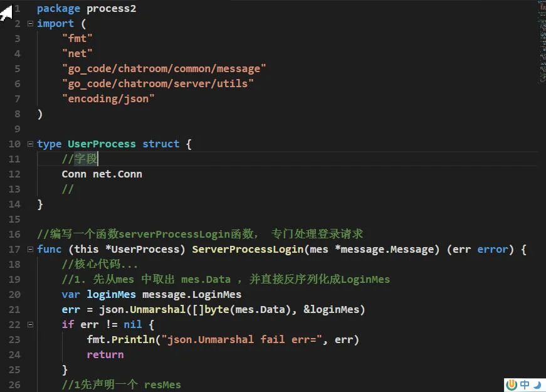
Task: Click the process2 package name
Action: click(111, 9)
